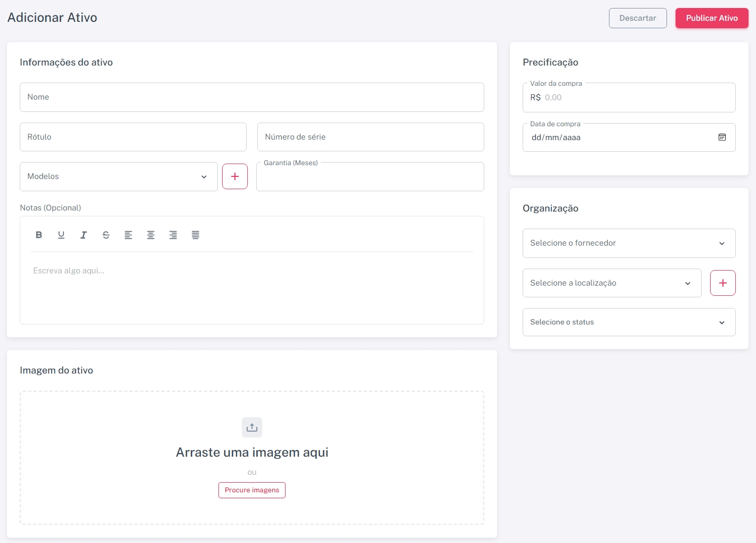Click the 'Organização' heading
This screenshot has height=543, width=756.
tap(550, 208)
